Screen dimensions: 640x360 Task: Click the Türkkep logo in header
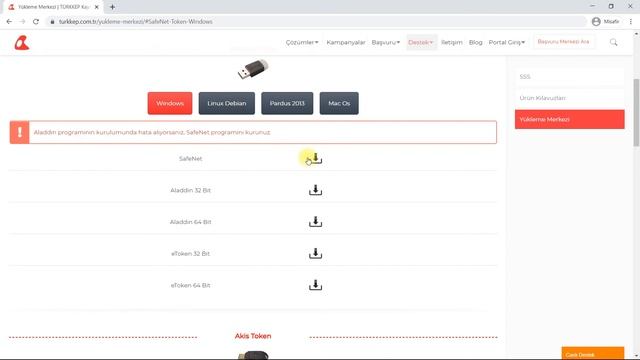(x=22, y=42)
